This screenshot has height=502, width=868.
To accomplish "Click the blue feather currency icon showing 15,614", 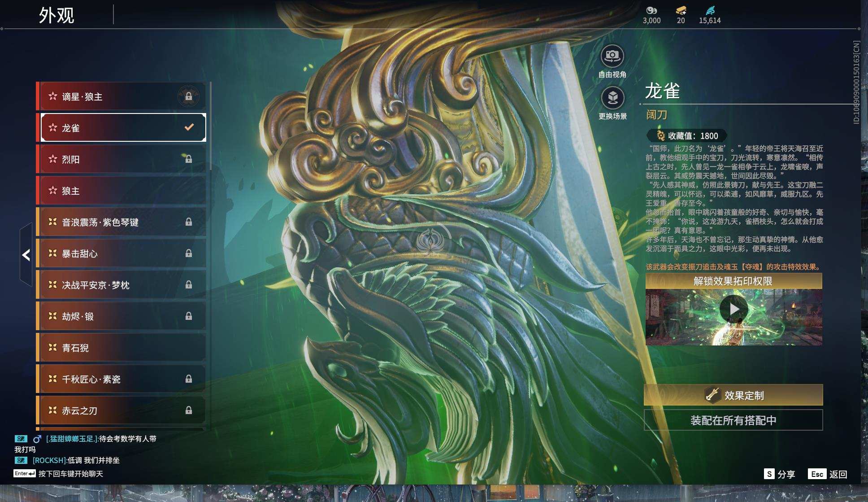I will [x=710, y=10].
